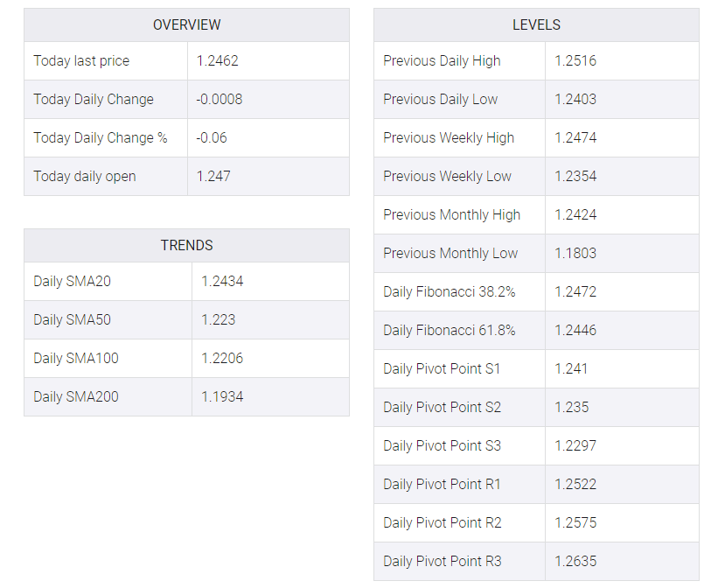Click the Daily Pivot Point R2 value 1.2575

click(575, 523)
